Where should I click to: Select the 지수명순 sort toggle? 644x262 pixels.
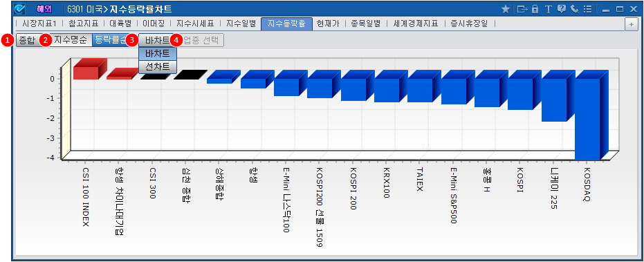coord(70,40)
